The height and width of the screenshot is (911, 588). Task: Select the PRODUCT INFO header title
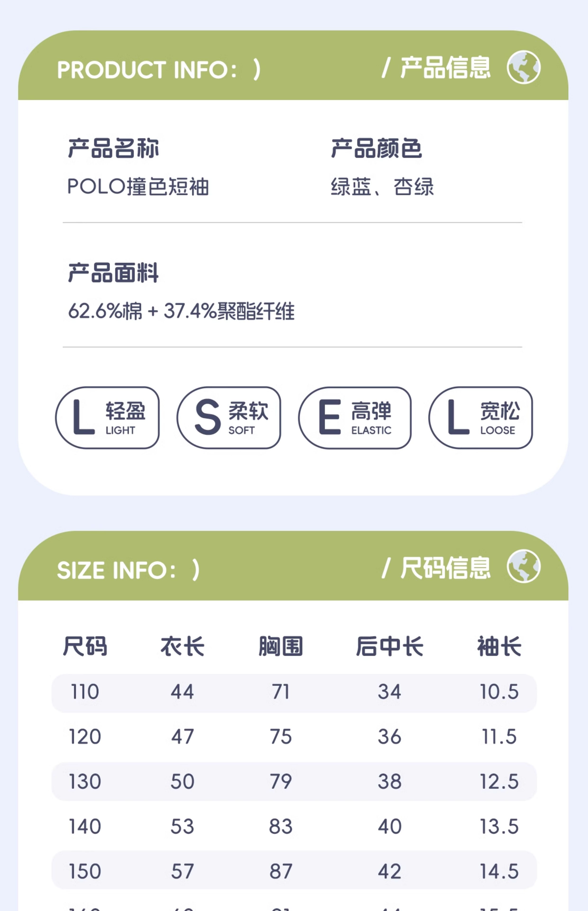click(159, 70)
